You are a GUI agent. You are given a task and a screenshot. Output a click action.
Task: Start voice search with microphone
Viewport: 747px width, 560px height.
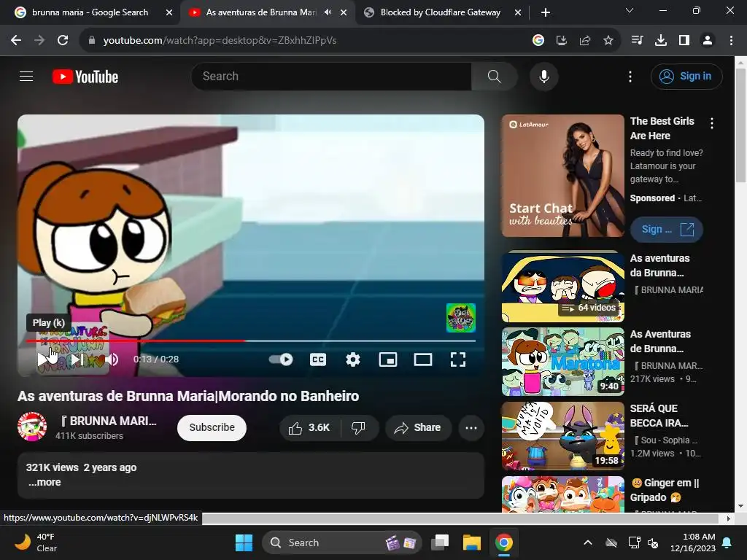543,76
